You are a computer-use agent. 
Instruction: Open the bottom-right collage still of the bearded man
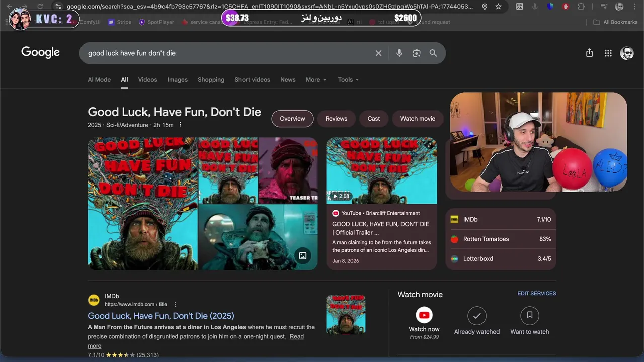tap(258, 237)
